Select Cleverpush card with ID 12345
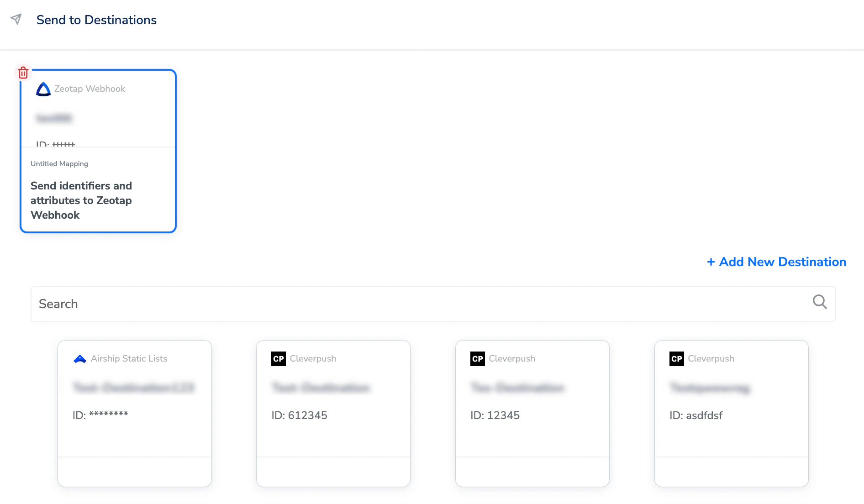864x504 pixels. coord(532,414)
